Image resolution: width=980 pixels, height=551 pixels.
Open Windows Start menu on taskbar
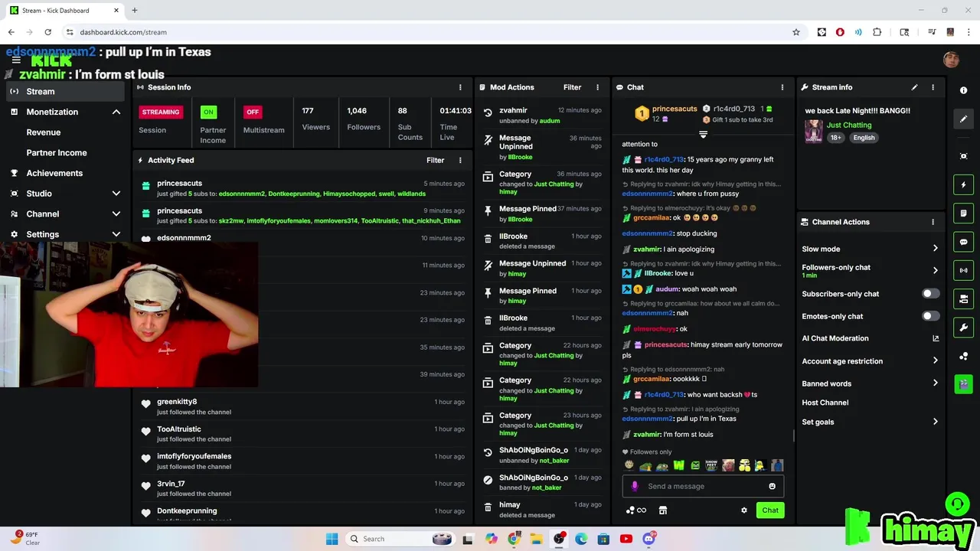332,539
